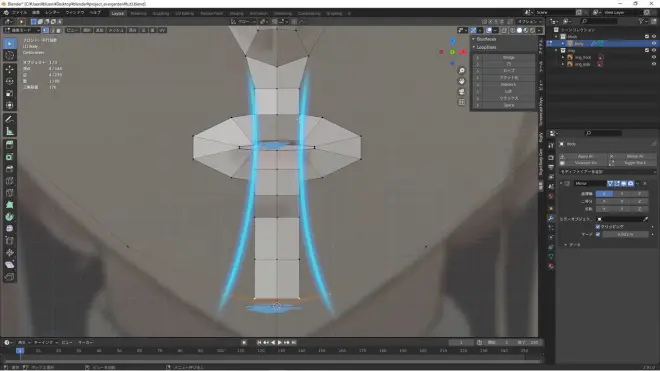
Task: Select the Shear tool
Action: (10, 265)
